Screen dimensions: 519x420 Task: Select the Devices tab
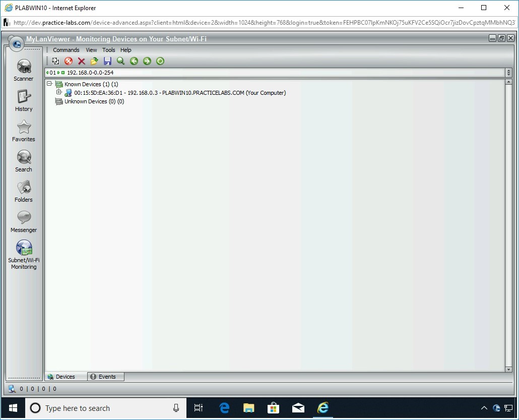click(65, 377)
